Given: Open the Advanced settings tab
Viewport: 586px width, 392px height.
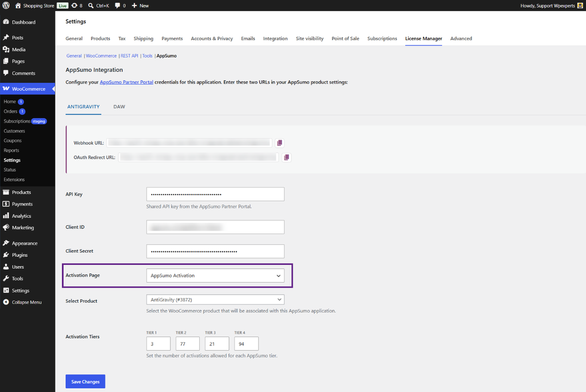Looking at the screenshot, I should coord(461,38).
